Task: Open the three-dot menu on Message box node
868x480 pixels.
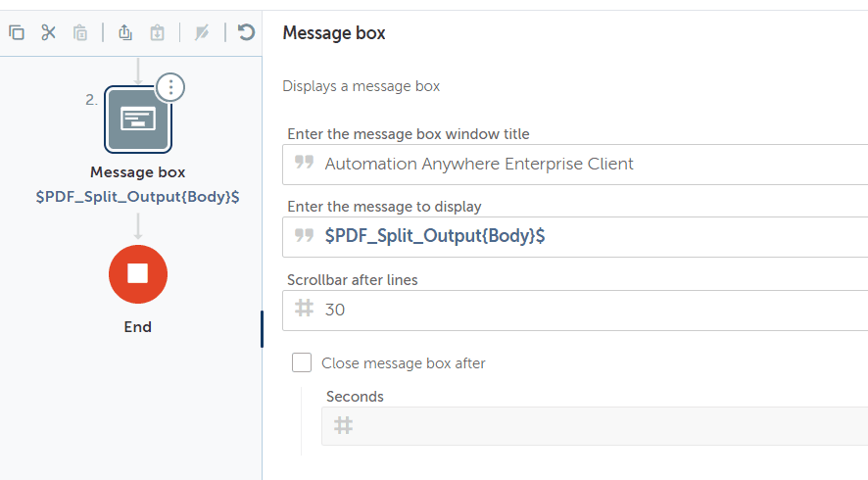Action: [170, 87]
